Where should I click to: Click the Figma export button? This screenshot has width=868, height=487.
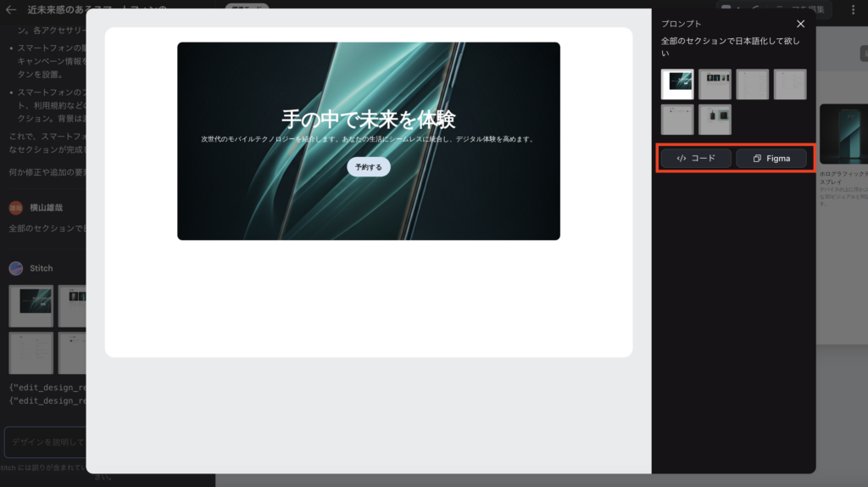click(771, 159)
